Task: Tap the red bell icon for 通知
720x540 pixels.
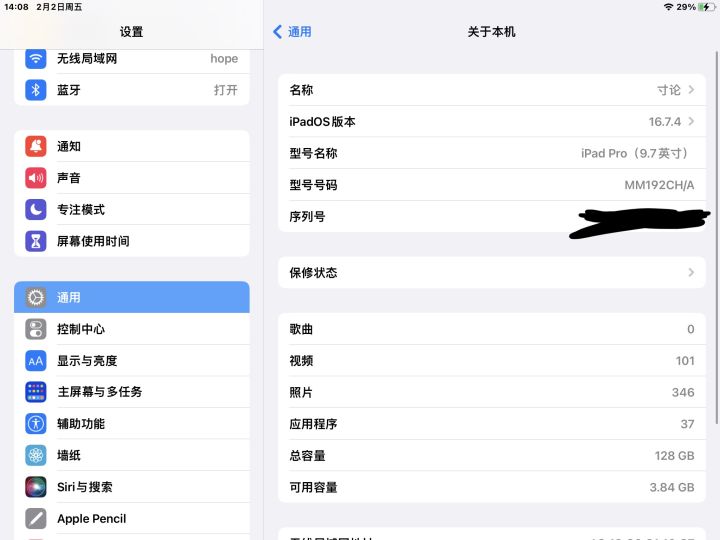Action: coord(35,146)
